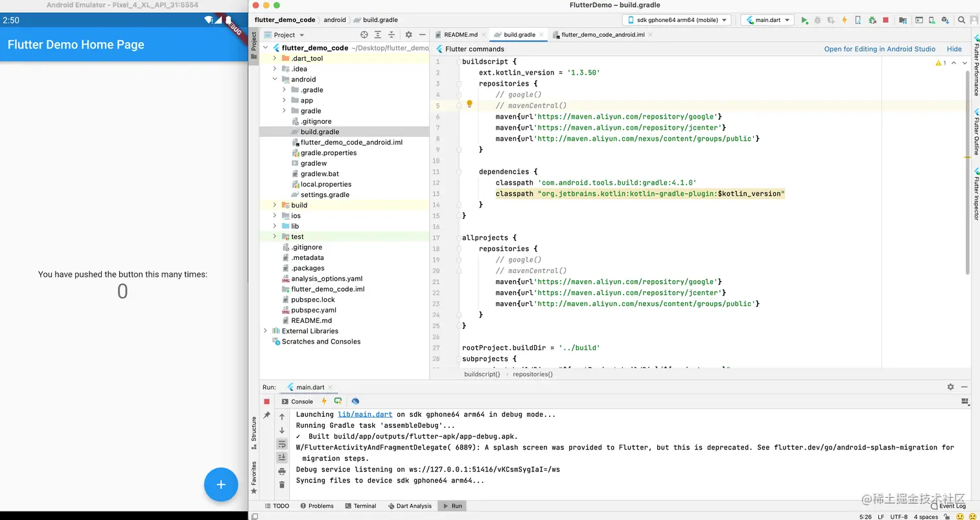This screenshot has width=980, height=520.
Task: Select pubspec.yaml in the project tree
Action: coord(314,310)
